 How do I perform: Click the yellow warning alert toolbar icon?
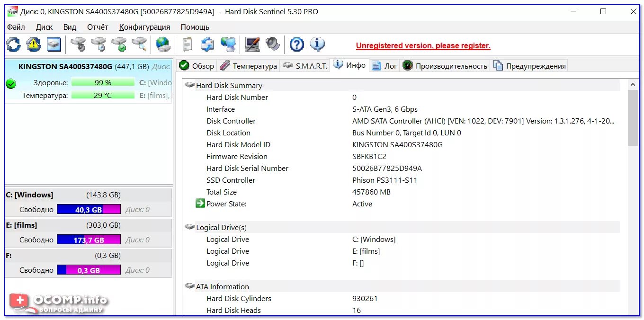(34, 45)
